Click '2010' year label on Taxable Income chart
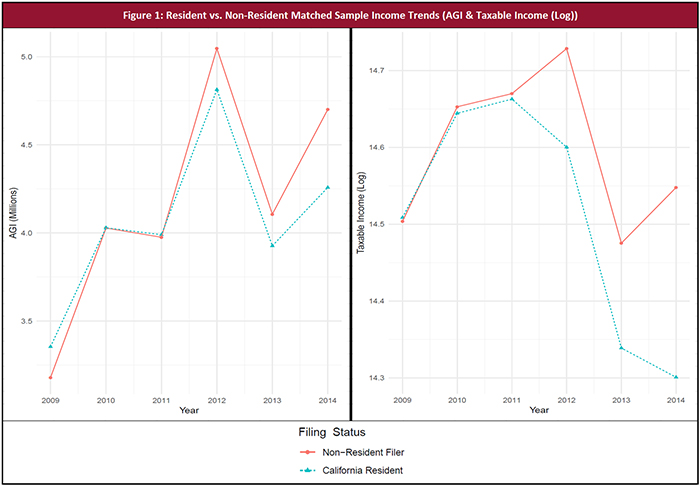700x486 pixels. [457, 400]
